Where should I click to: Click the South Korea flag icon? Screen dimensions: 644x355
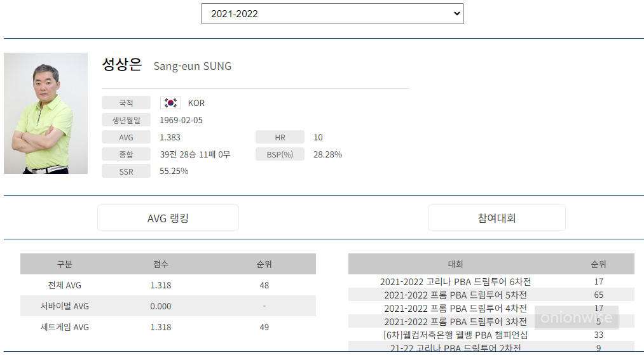click(x=170, y=103)
